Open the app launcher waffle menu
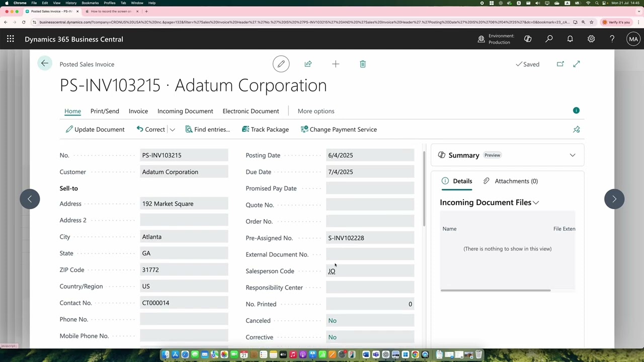This screenshot has height=362, width=644. point(11,39)
